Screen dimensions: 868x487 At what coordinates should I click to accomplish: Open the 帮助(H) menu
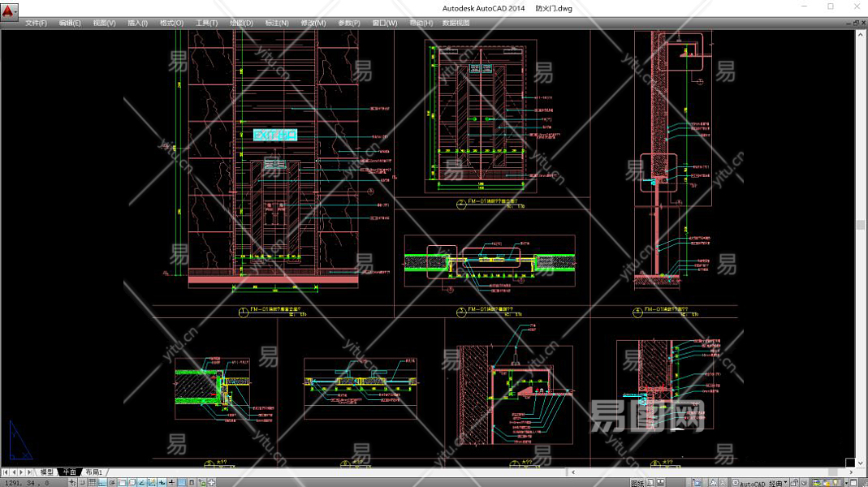click(421, 24)
